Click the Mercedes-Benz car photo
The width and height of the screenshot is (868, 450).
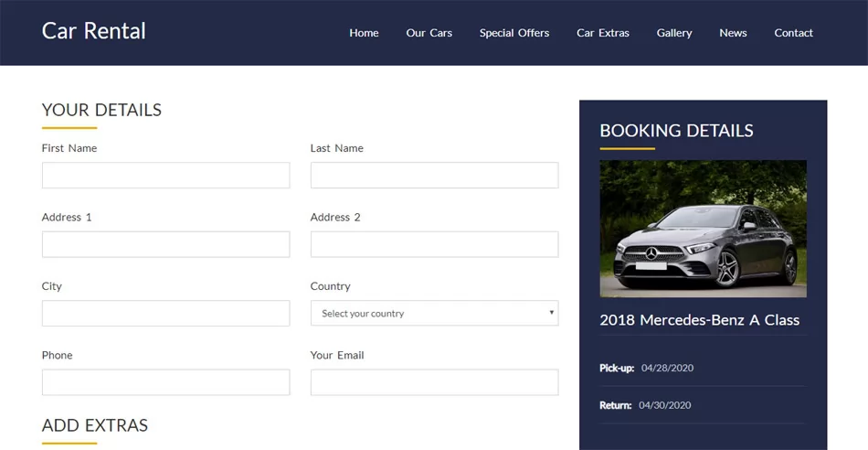coord(703,229)
